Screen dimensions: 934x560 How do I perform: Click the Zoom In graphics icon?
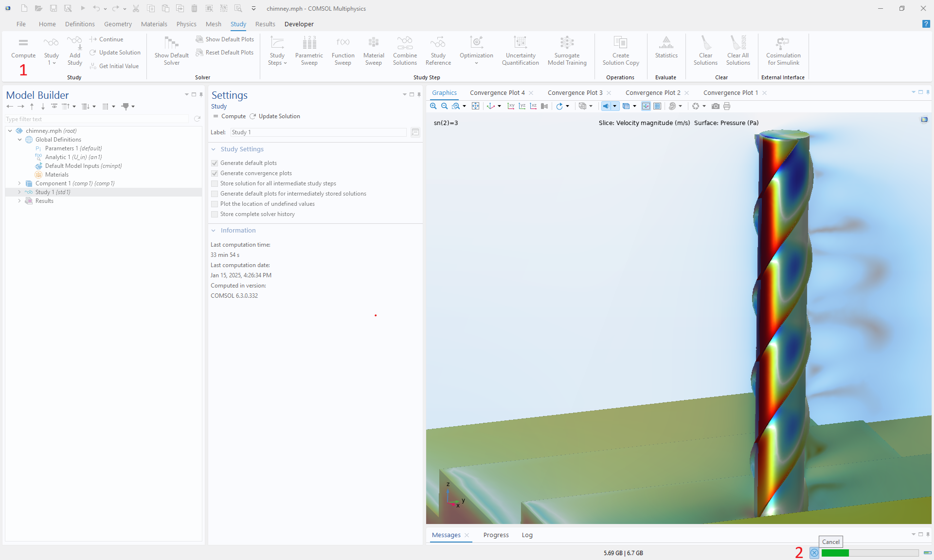(433, 106)
